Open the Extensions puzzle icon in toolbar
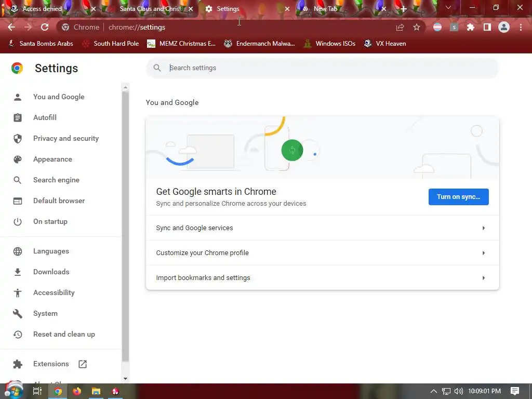This screenshot has width=532, height=399. [x=471, y=27]
